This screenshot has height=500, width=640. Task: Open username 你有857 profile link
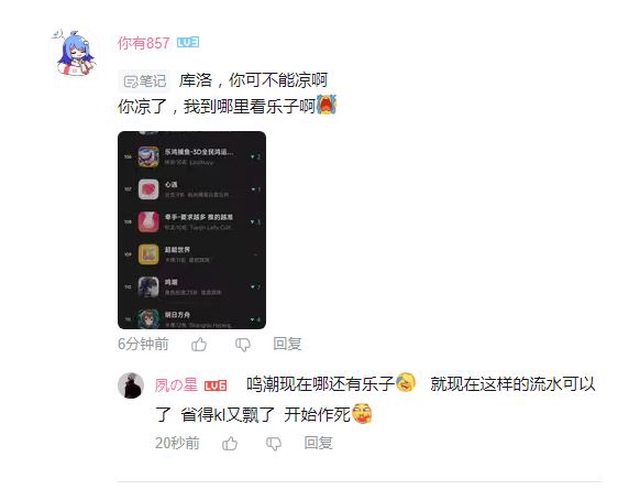(144, 43)
